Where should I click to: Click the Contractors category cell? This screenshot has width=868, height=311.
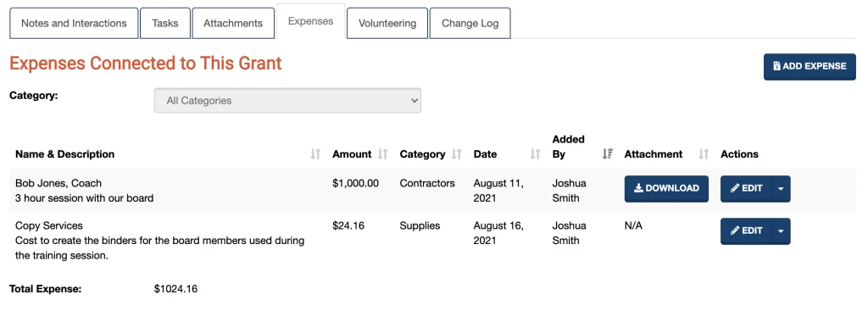(x=427, y=183)
